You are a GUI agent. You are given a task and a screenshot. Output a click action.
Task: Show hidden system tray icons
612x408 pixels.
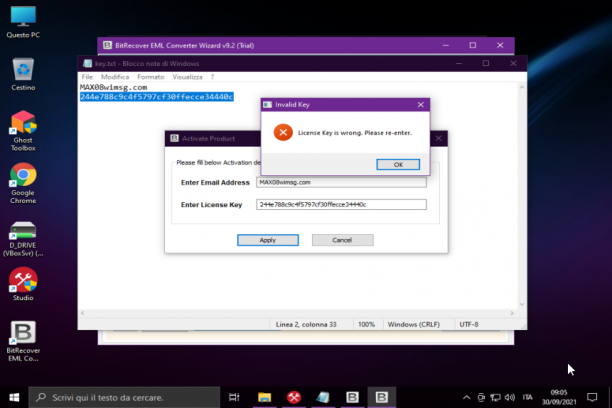pyautogui.click(x=466, y=397)
